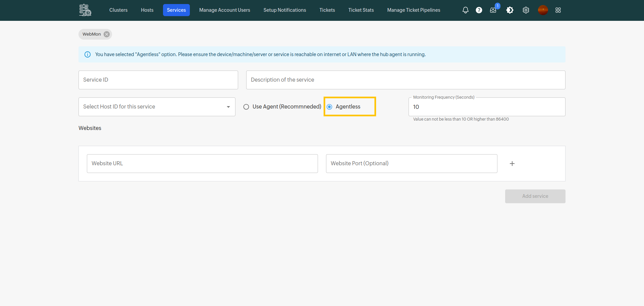The height and width of the screenshot is (306, 644).
Task: Open the Ticket Stats page
Action: pyautogui.click(x=361, y=10)
